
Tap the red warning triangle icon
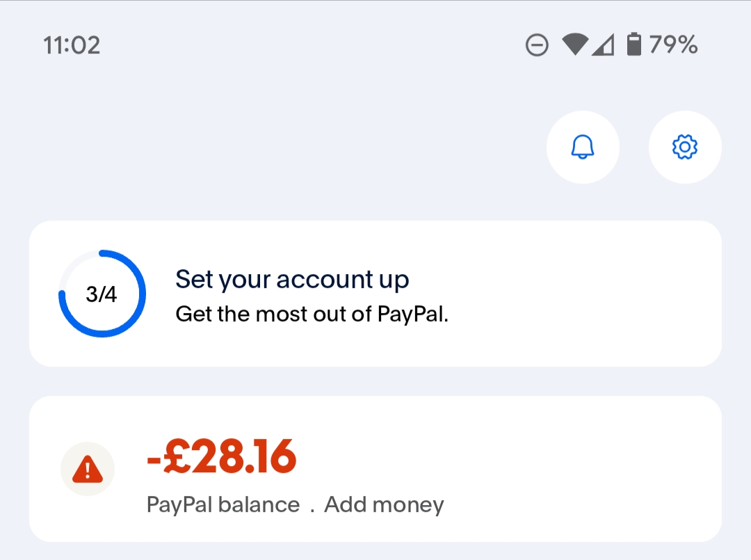pyautogui.click(x=88, y=470)
